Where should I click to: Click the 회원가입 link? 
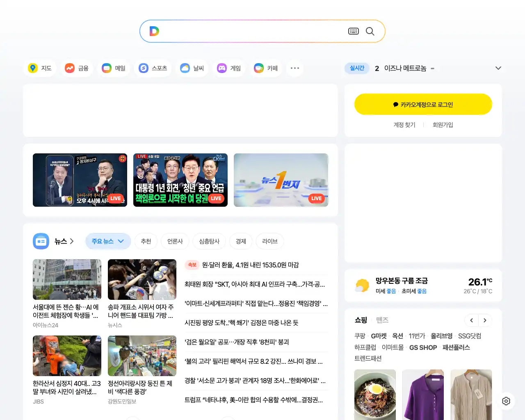point(443,125)
